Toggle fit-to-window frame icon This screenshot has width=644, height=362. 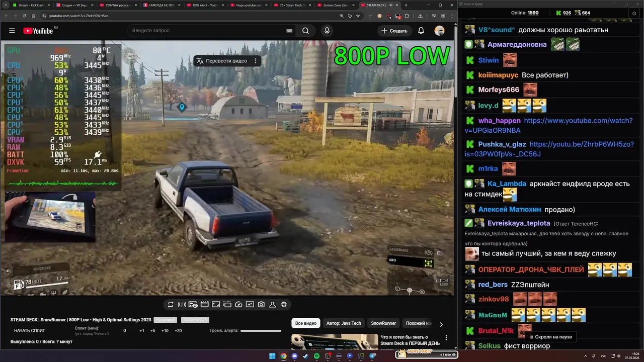pos(216,305)
